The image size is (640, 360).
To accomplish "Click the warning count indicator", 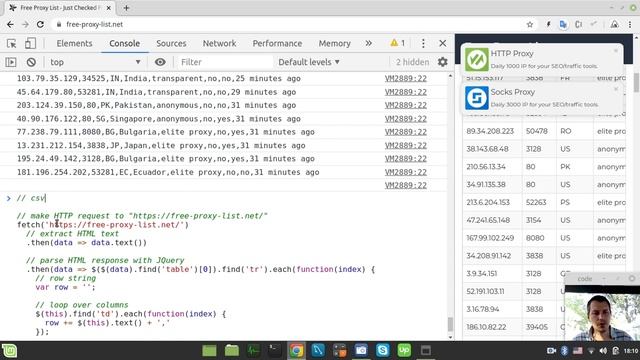I will 398,43.
